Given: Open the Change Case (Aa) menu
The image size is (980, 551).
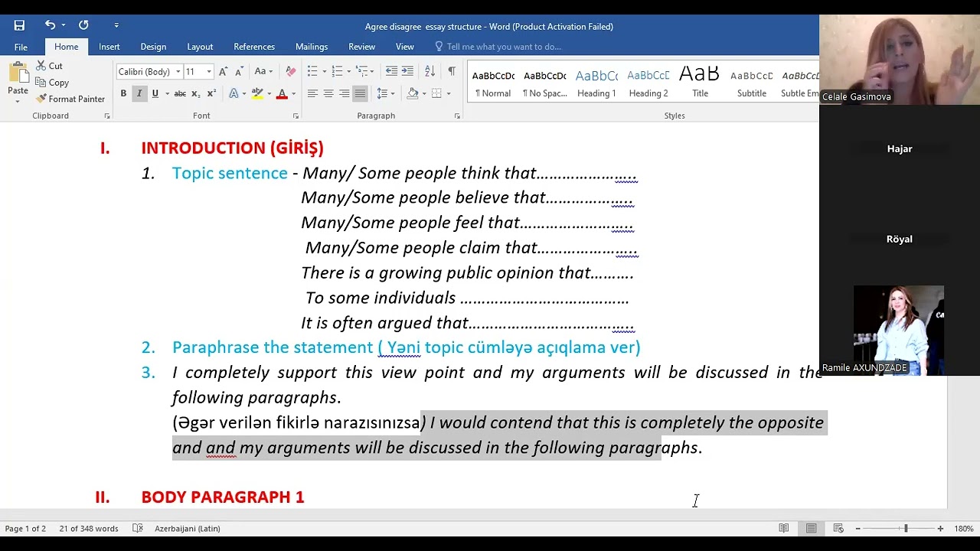Looking at the screenshot, I should click(x=263, y=71).
